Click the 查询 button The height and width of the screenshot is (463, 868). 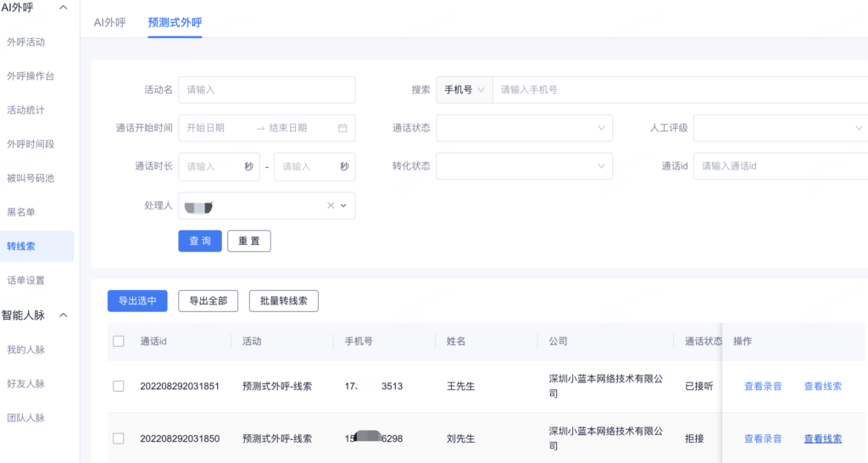[x=200, y=241]
